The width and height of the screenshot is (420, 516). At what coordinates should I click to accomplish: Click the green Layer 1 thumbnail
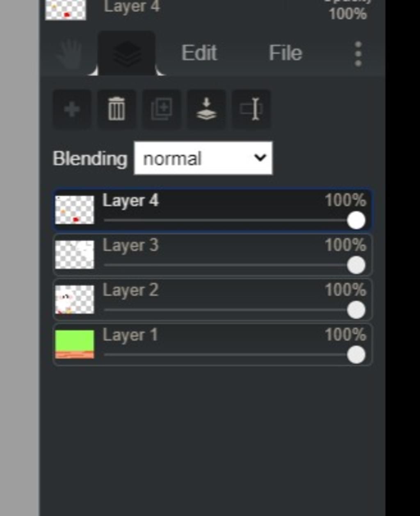tap(75, 344)
